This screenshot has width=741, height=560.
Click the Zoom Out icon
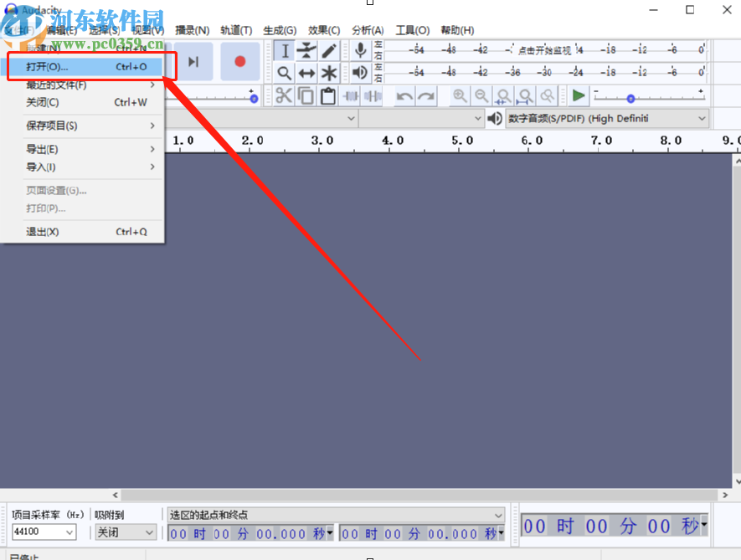[481, 96]
